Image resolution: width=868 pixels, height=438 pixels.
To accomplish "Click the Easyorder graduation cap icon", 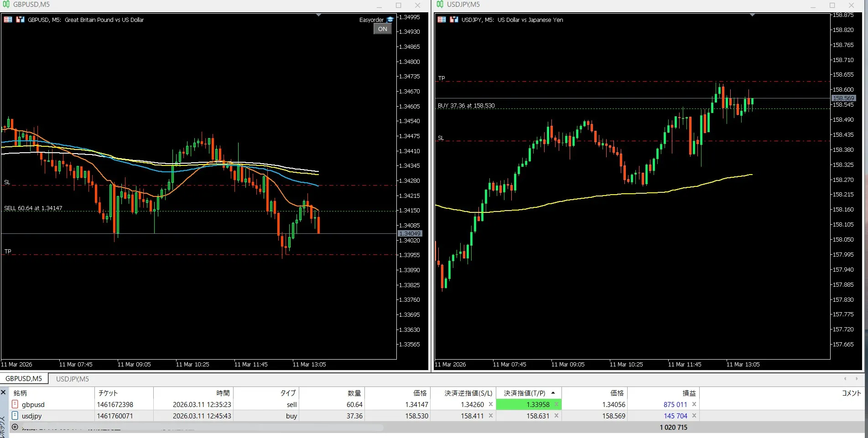I will [390, 20].
